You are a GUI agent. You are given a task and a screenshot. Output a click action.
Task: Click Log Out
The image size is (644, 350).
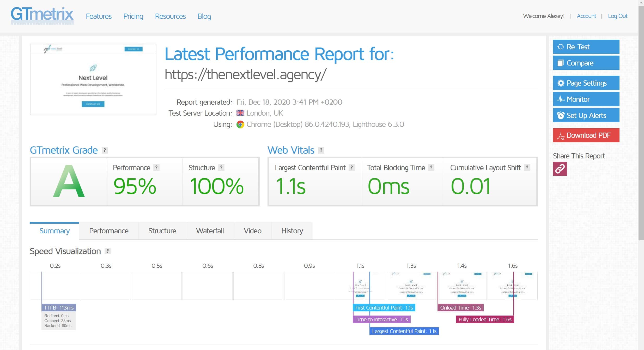pyautogui.click(x=617, y=16)
